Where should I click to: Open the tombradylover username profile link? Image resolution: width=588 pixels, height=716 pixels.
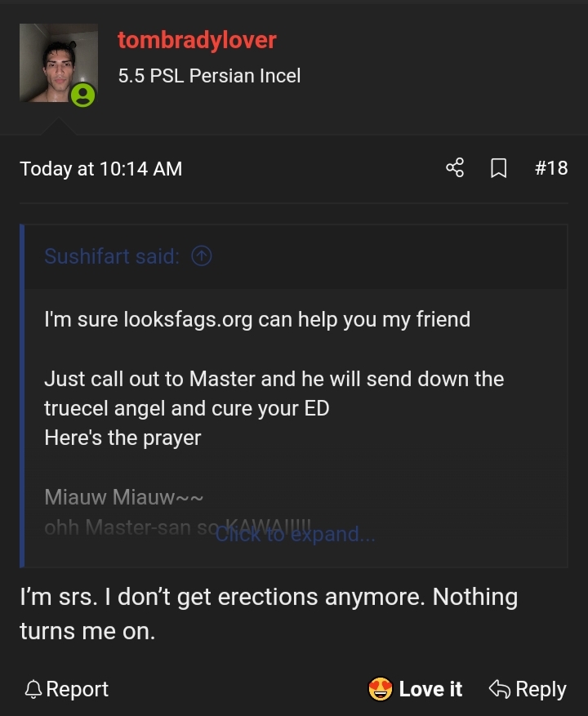[197, 40]
